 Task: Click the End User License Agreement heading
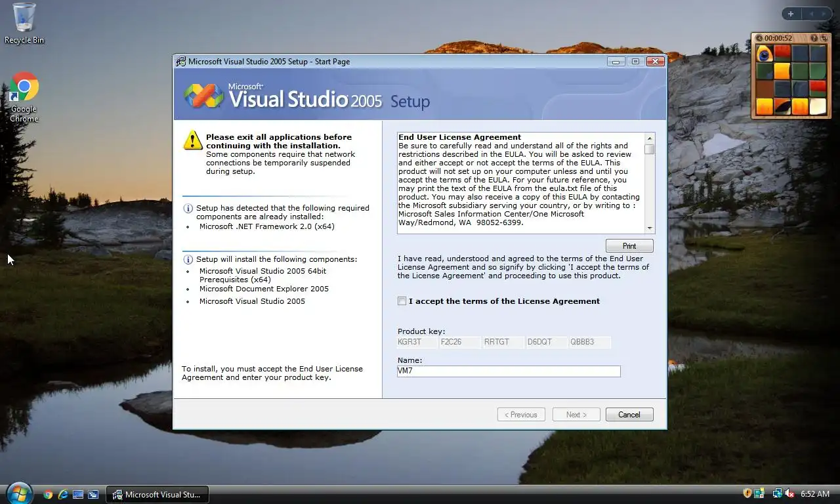point(460,137)
